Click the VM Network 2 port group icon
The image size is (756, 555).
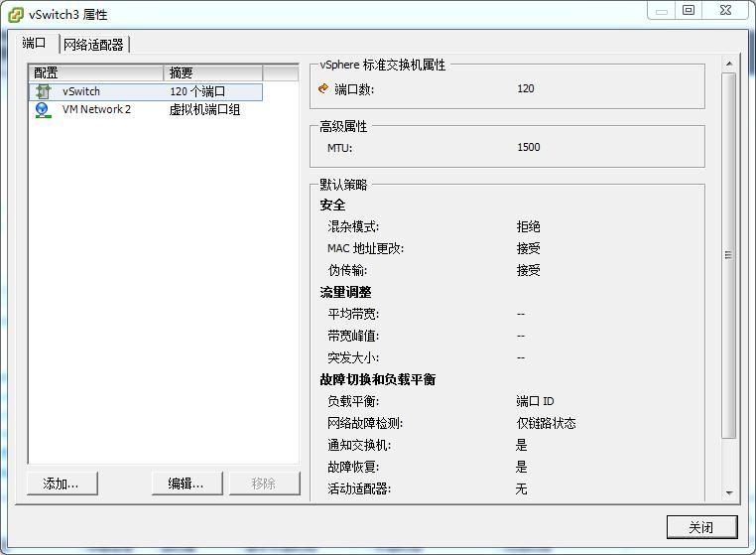(x=43, y=110)
